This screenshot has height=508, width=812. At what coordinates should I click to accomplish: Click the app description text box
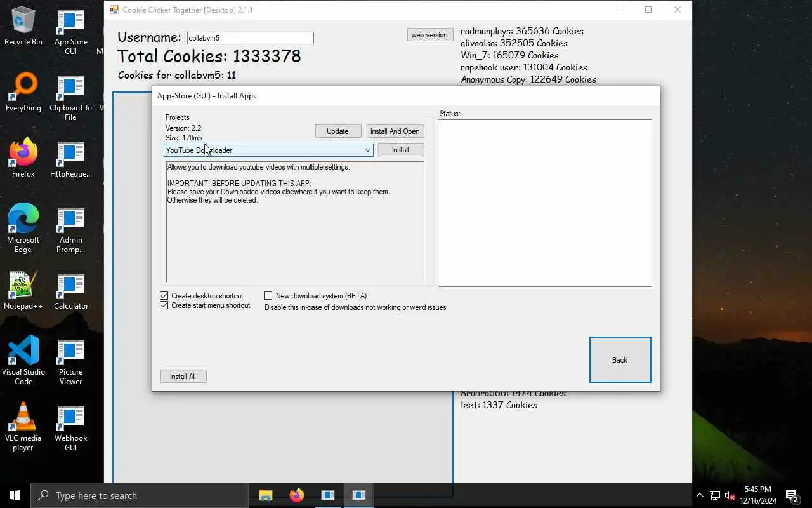coord(295,222)
